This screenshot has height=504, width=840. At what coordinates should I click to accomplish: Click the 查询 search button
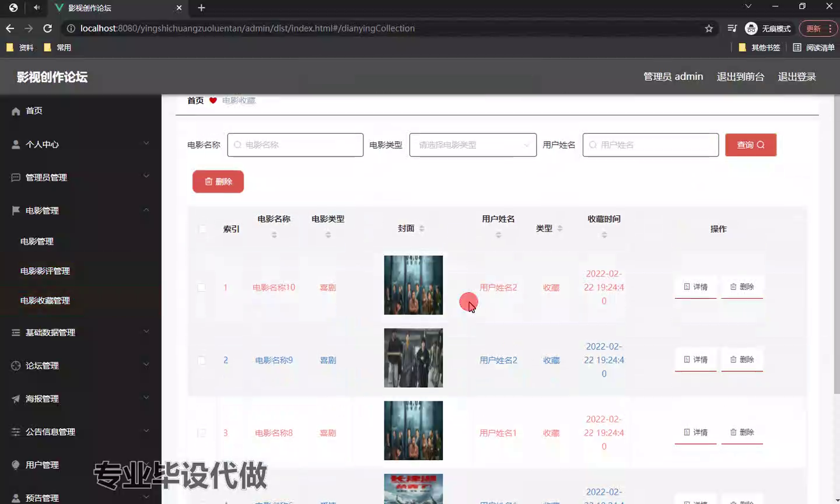(751, 145)
